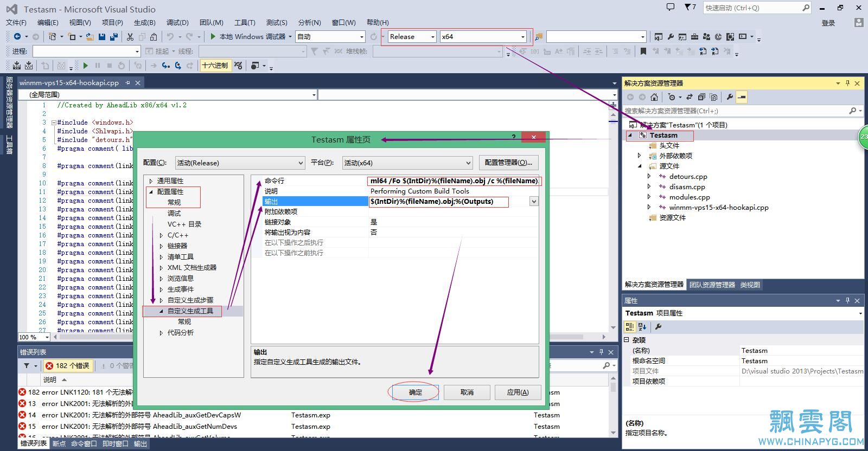Click the Find in Files toolbar icon
This screenshot has height=451, width=868.
[x=539, y=36]
